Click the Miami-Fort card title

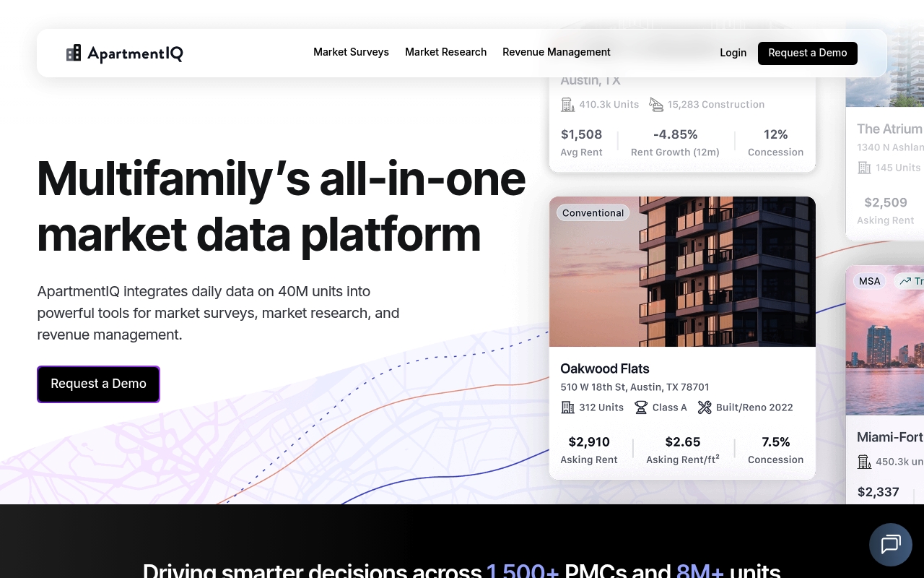point(890,437)
